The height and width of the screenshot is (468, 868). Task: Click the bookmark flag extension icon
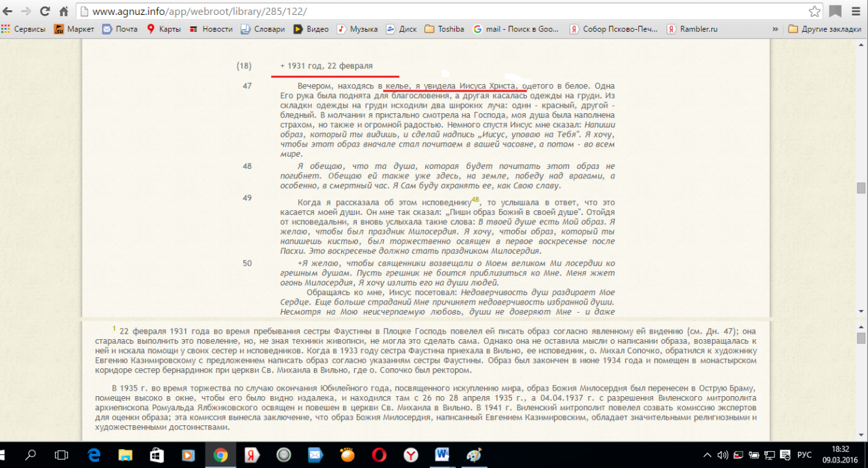pos(835,12)
